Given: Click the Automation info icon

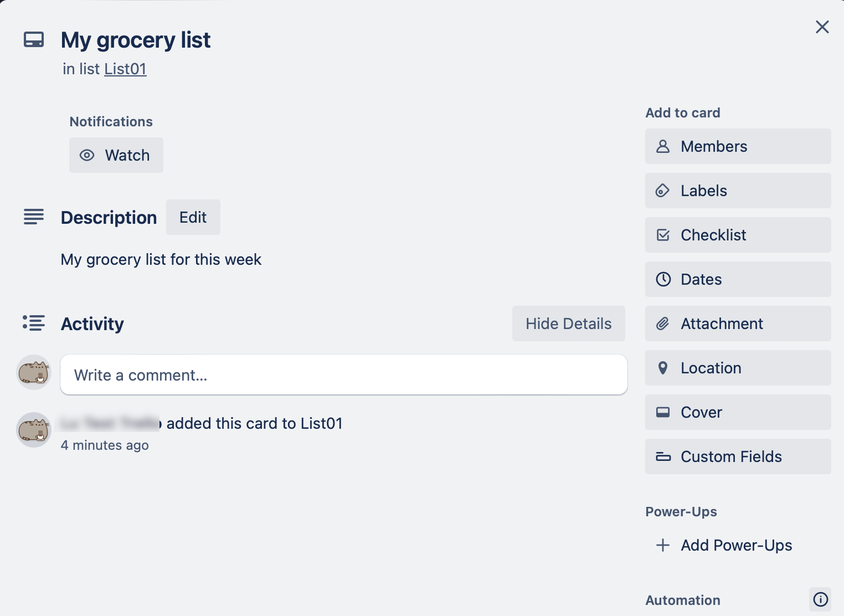Looking at the screenshot, I should pos(820,599).
